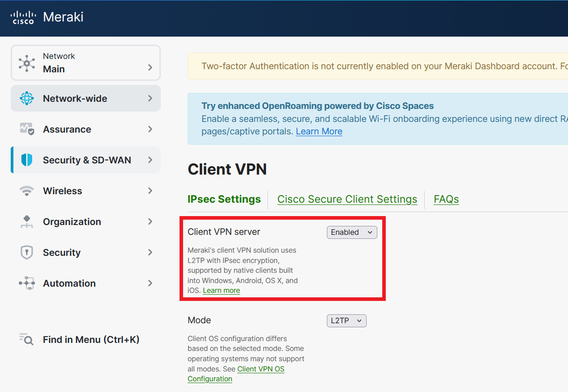Open the Security sidebar menu item
This screenshot has width=568, height=392.
pos(86,252)
